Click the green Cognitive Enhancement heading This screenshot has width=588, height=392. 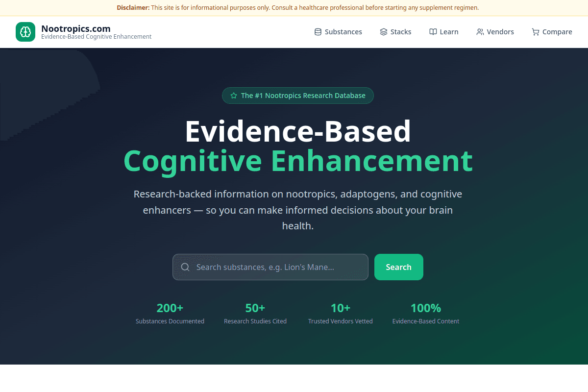tap(298, 161)
